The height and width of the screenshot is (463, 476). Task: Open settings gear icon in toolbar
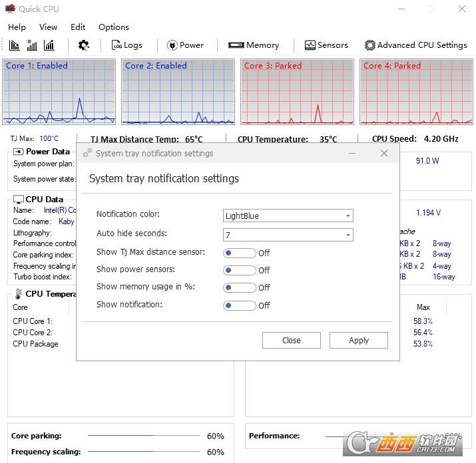point(83,45)
